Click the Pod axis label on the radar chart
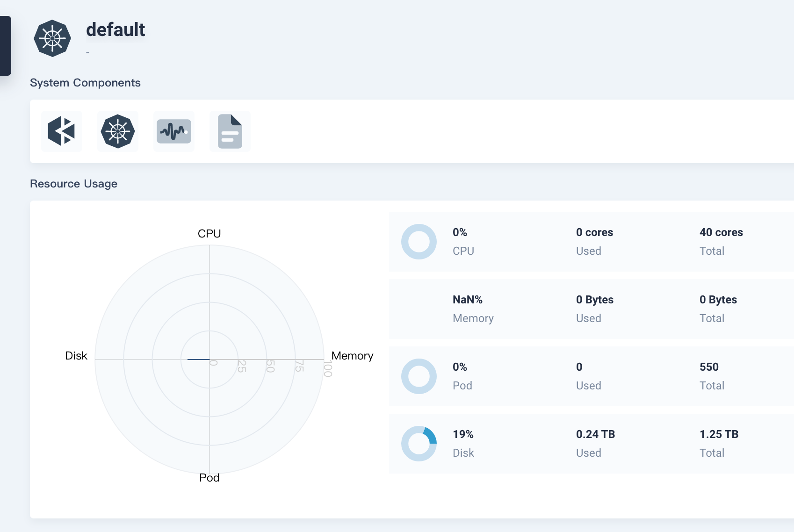794x532 pixels. (209, 477)
